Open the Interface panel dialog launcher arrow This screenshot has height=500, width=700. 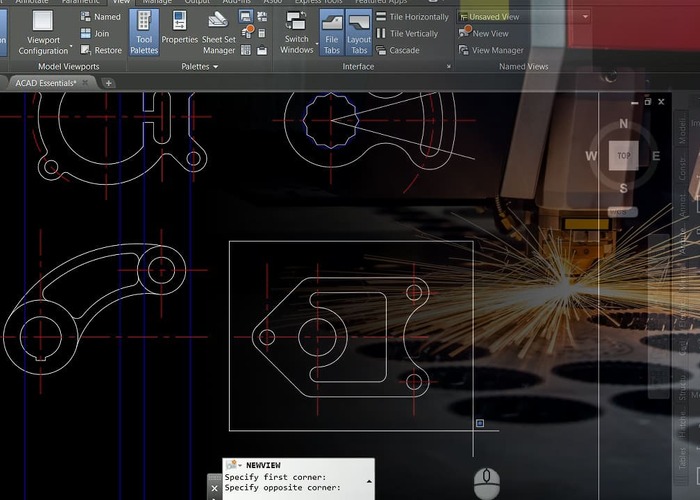449,67
